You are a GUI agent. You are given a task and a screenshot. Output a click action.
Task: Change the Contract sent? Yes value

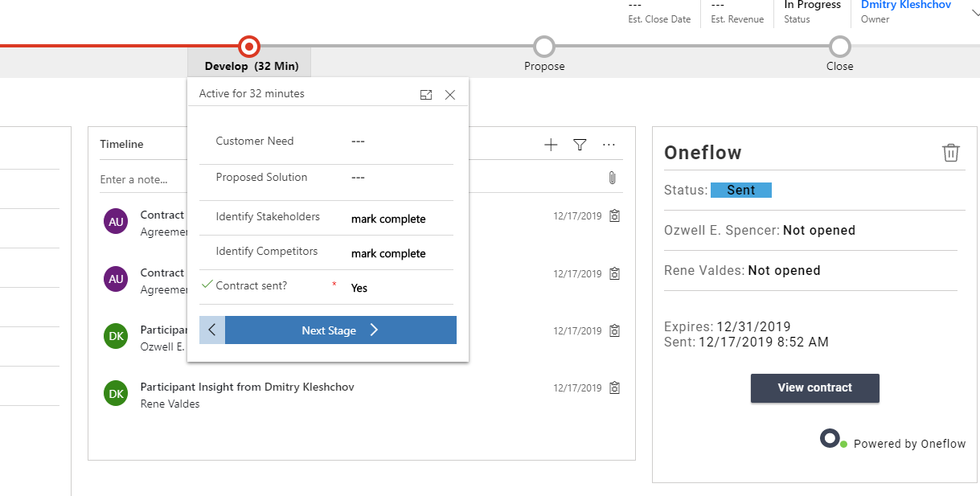(x=359, y=288)
